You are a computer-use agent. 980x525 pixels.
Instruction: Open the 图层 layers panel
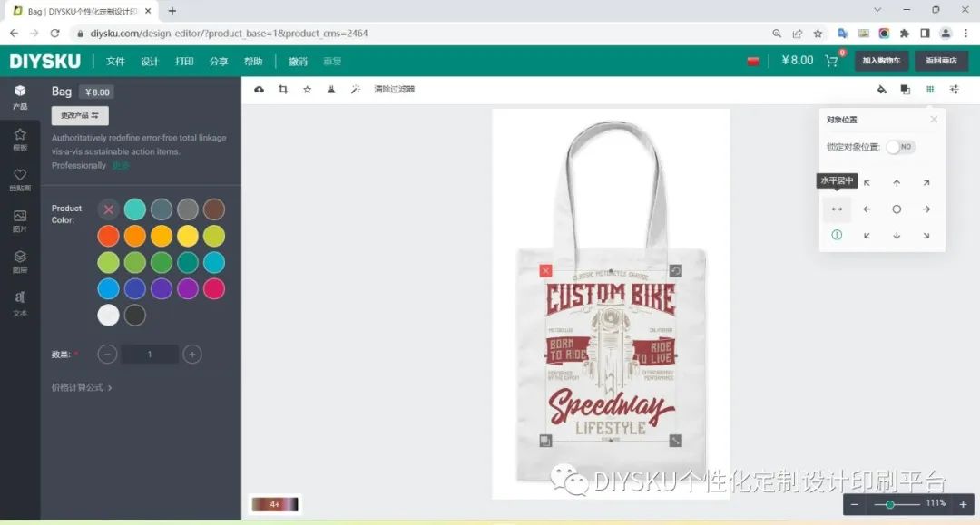tap(20, 261)
